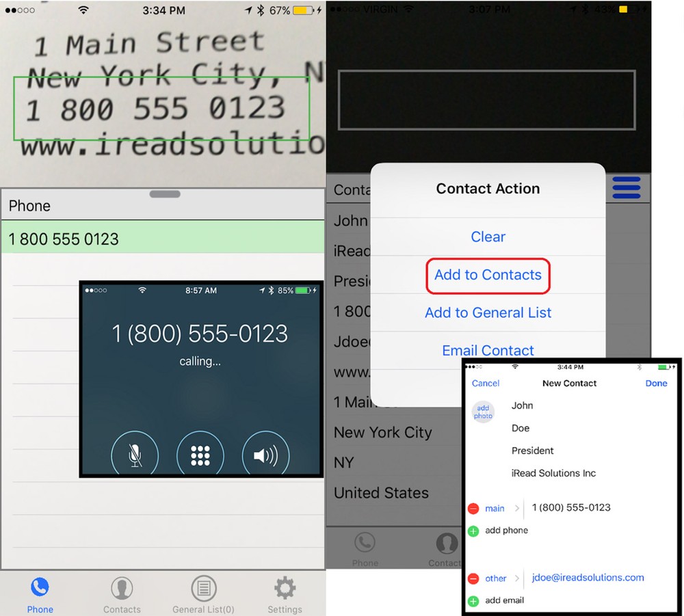Select the Phone tab in bottom bar
The height and width of the screenshot is (616, 684).
click(x=40, y=593)
